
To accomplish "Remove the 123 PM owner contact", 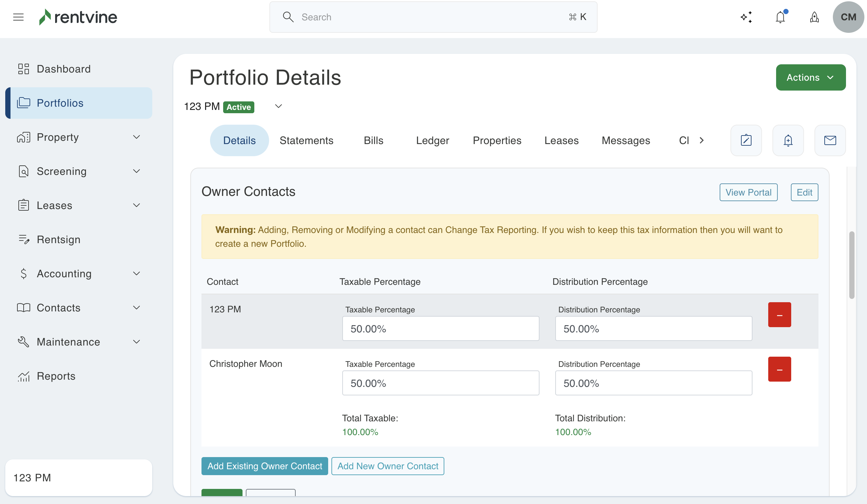I will pyautogui.click(x=779, y=315).
